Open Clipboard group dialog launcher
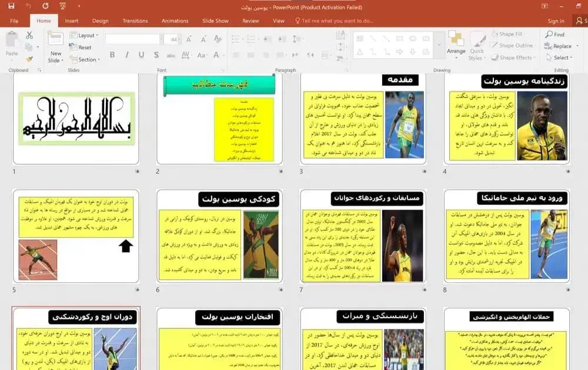 pos(39,70)
